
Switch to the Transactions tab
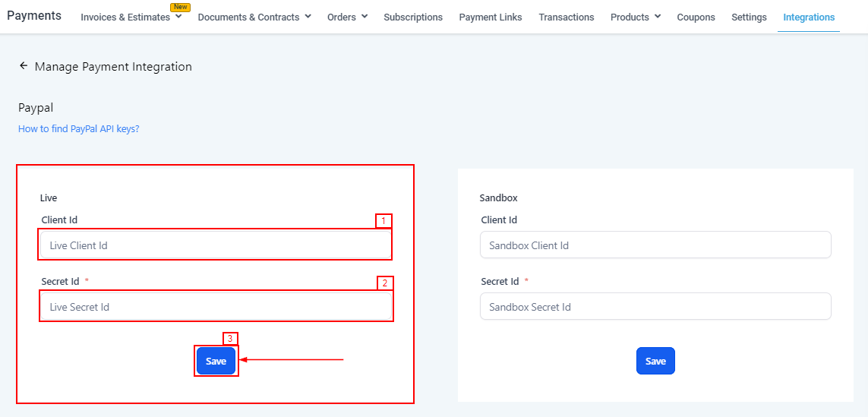point(567,17)
